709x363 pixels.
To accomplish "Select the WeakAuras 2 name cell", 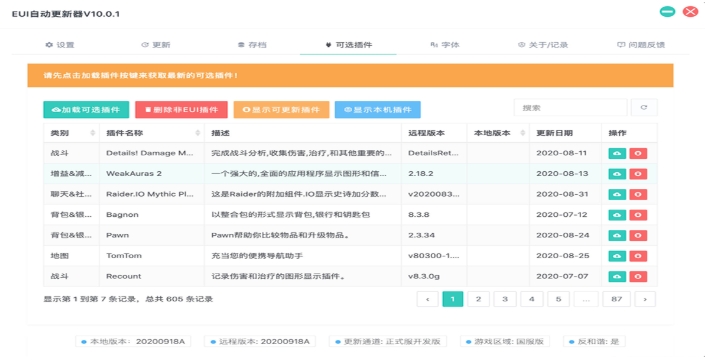I will click(151, 174).
